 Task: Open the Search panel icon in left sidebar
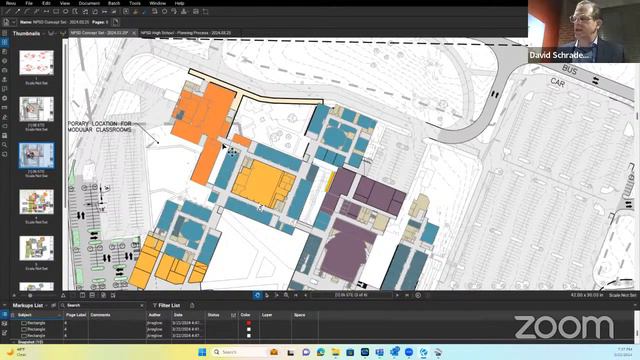click(x=4, y=145)
